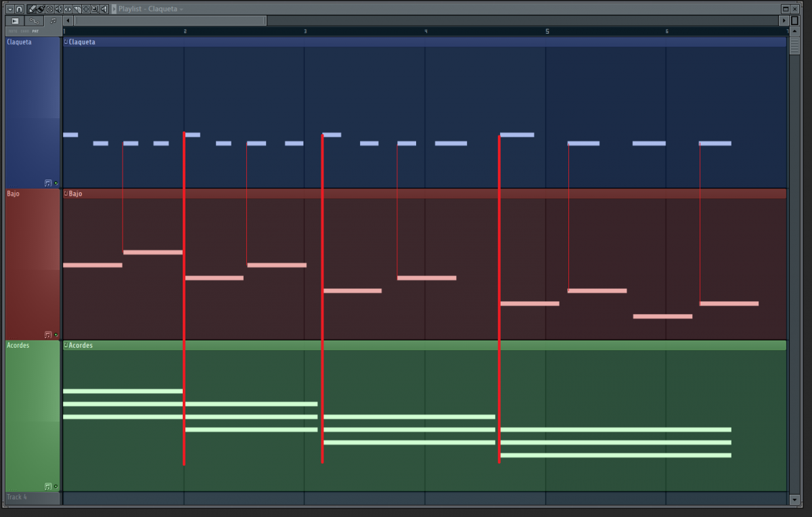Viewport: 812px width, 517px height.
Task: Select the Playback speaker tool
Action: [x=104, y=9]
